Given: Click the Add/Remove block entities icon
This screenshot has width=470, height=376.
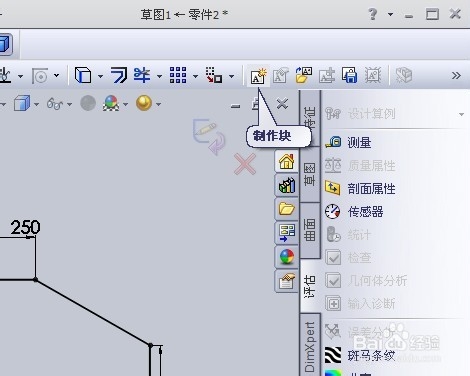Looking at the screenshot, I should click(x=326, y=75).
